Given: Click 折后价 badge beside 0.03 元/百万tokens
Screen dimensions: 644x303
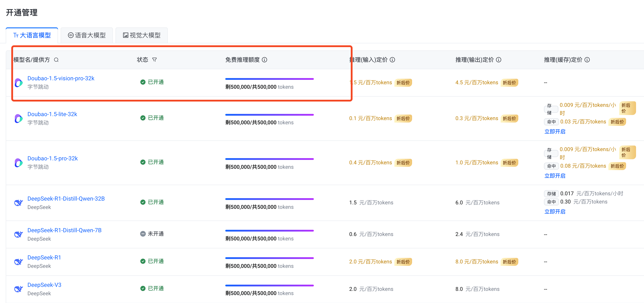Looking at the screenshot, I should click(x=617, y=122).
